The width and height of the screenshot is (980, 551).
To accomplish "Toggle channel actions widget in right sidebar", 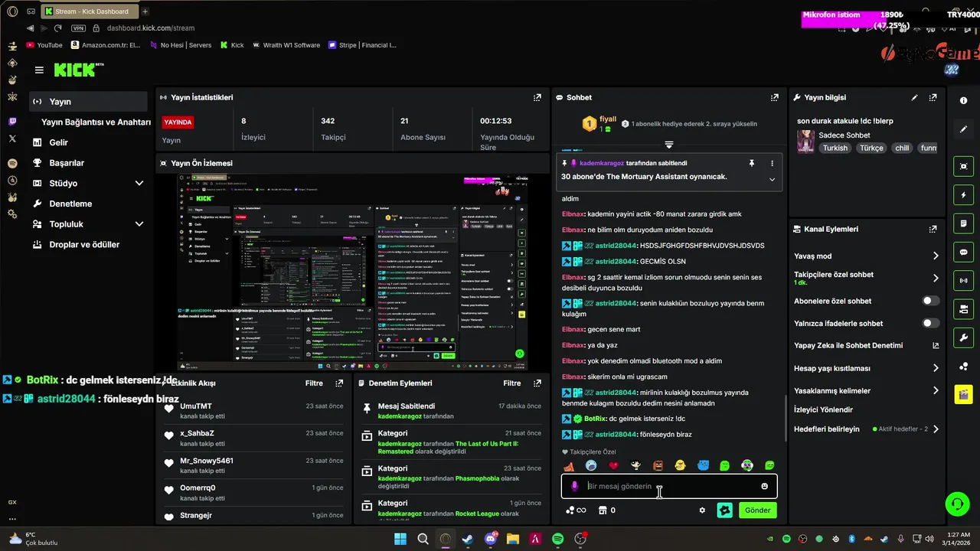I will 963,309.
